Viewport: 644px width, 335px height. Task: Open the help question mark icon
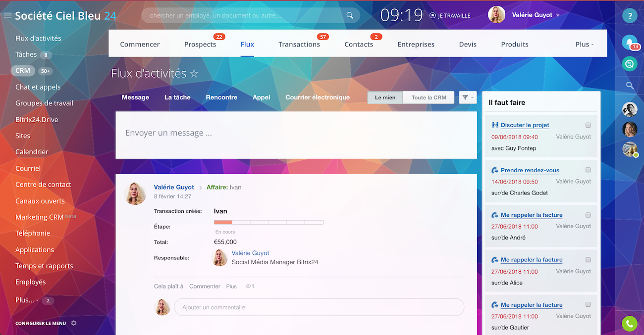[x=630, y=16]
